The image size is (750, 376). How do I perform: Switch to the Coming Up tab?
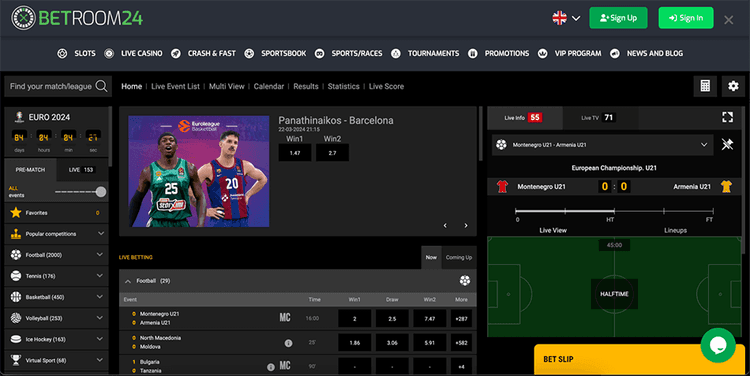459,257
